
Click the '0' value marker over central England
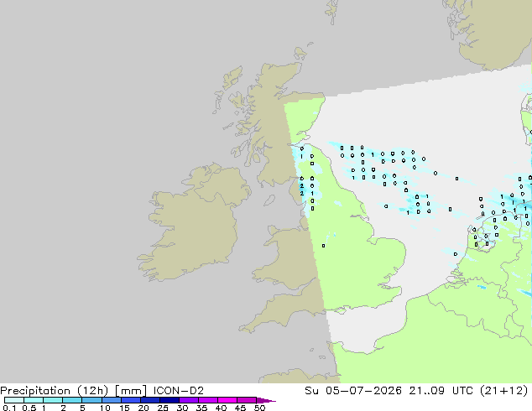point(323,246)
